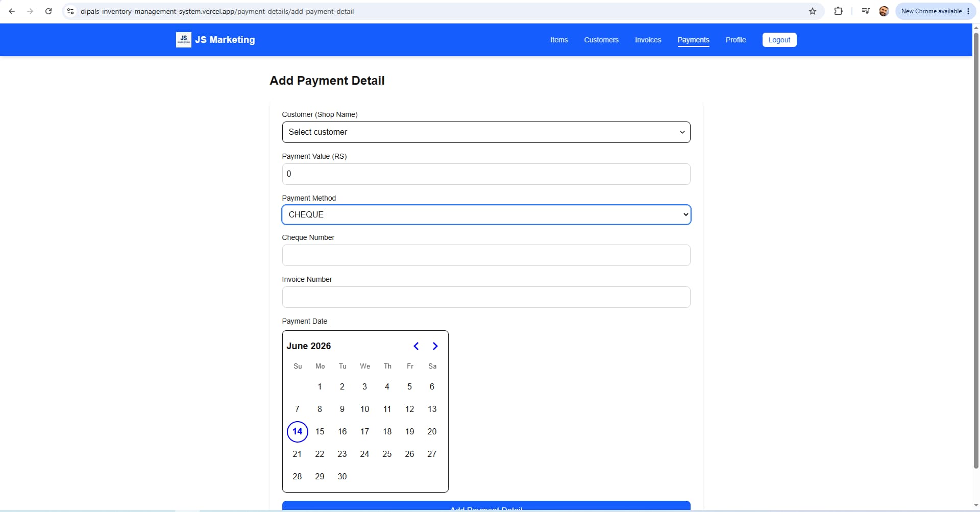Viewport: 980px width, 512px height.
Task: Bookmark this page with star icon
Action: tap(813, 11)
